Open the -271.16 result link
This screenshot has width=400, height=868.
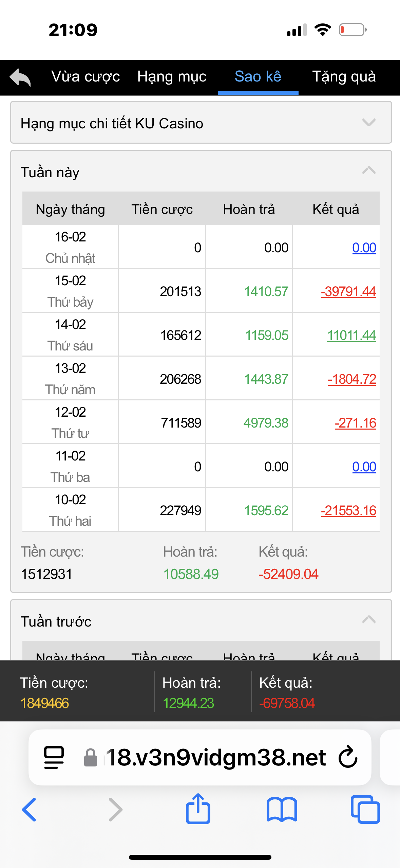[355, 423]
